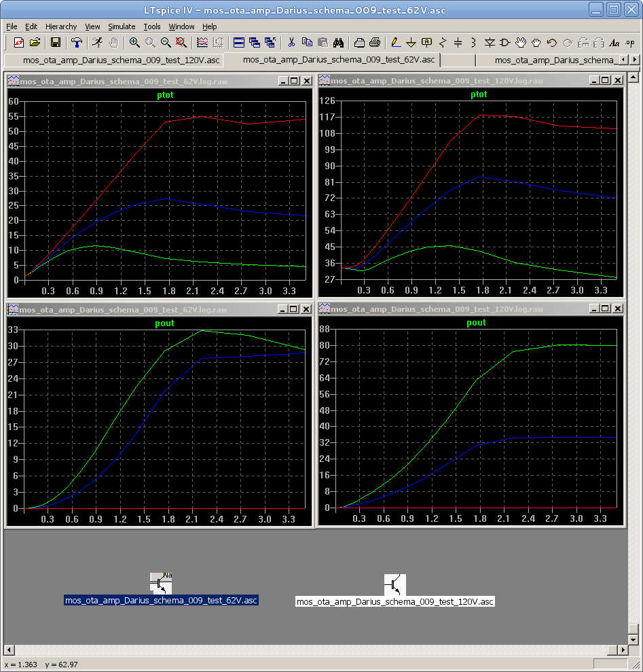Click the Print icon

click(x=375, y=42)
